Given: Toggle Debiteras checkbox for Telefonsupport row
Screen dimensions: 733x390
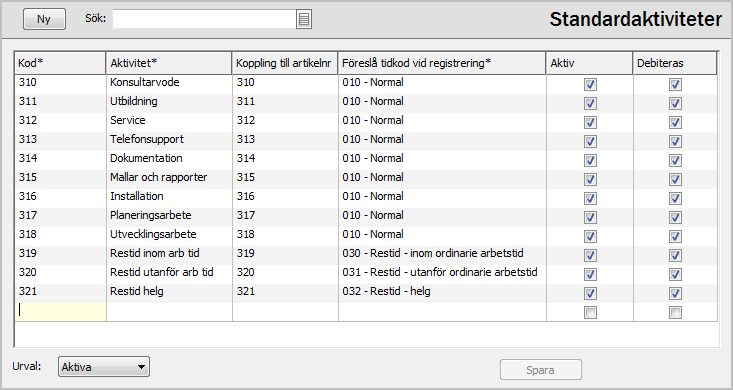Looking at the screenshot, I should click(675, 141).
